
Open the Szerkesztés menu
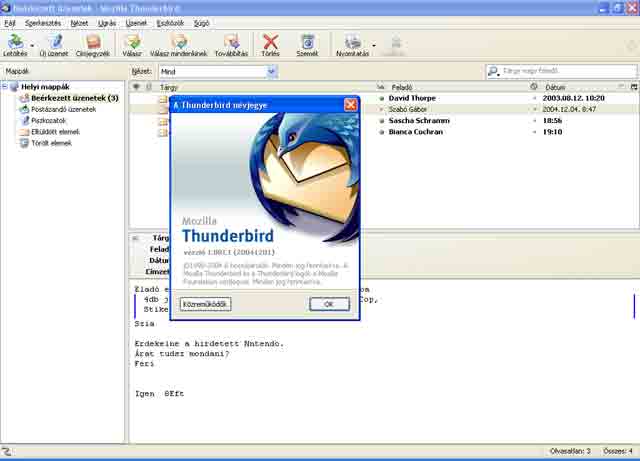click(x=43, y=23)
